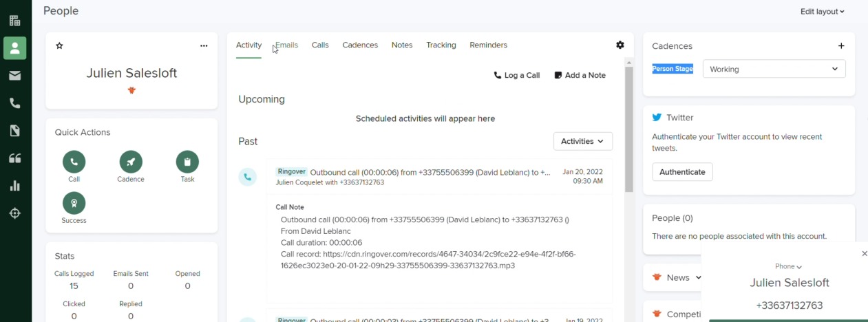Image resolution: width=868 pixels, height=322 pixels.
Task: Click phone number +33637132763 in dialer
Action: tap(789, 305)
